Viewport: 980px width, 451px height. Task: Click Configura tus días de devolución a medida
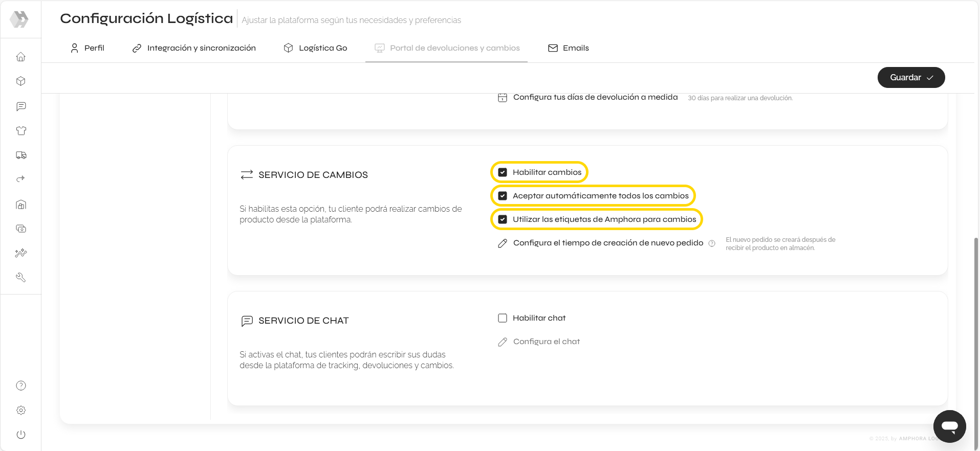(x=595, y=97)
